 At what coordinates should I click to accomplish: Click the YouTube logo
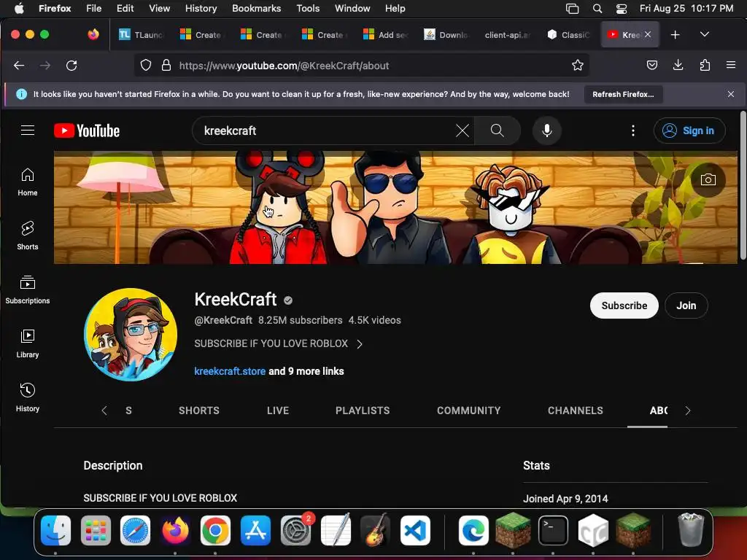coord(87,131)
